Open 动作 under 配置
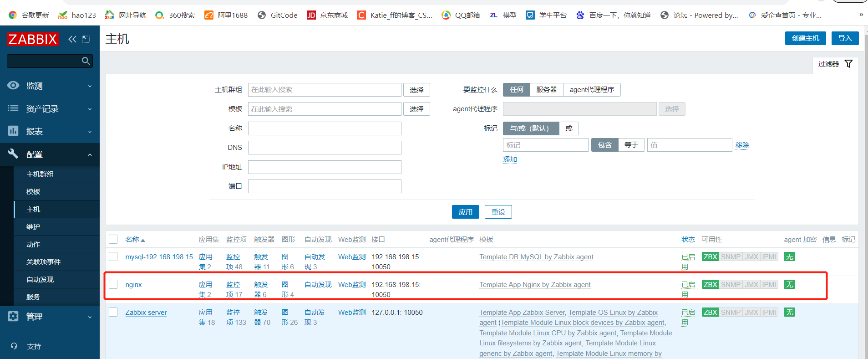Screen dimensions: 868x359 33,244
